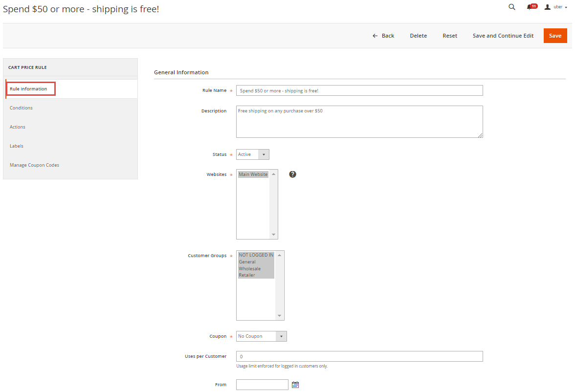The width and height of the screenshot is (576, 392).
Task: Open the From date calendar picker
Action: 295,385
